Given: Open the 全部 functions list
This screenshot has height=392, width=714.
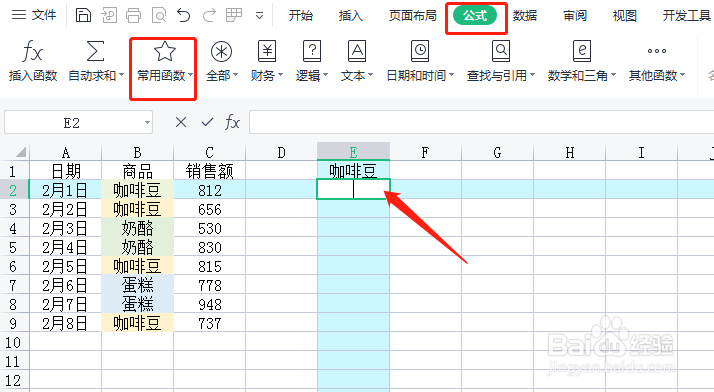Looking at the screenshot, I should point(222,61).
